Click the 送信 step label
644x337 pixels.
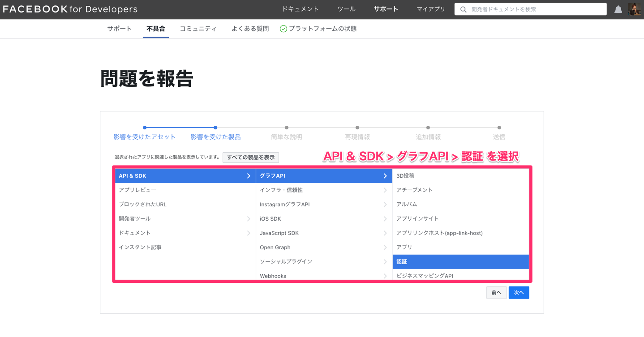tap(499, 137)
